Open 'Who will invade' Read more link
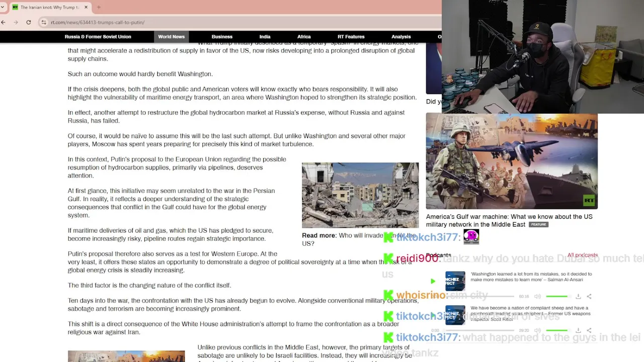644x362 pixels. [358, 239]
